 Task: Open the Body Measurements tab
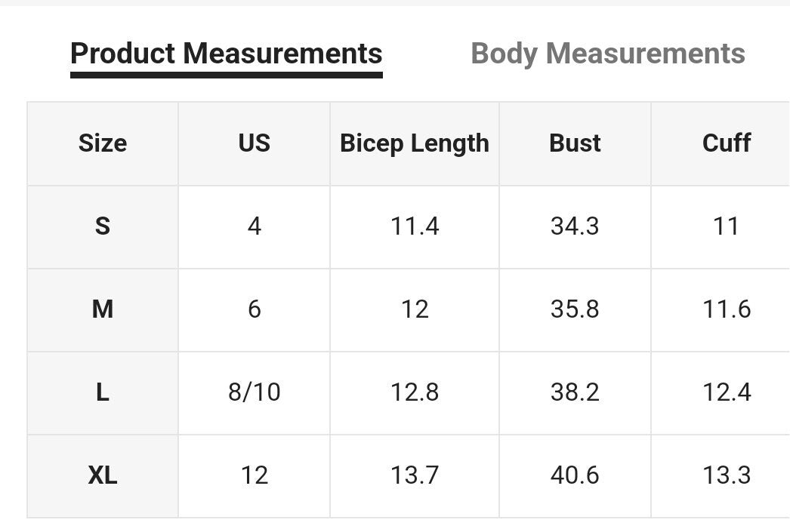(x=607, y=54)
